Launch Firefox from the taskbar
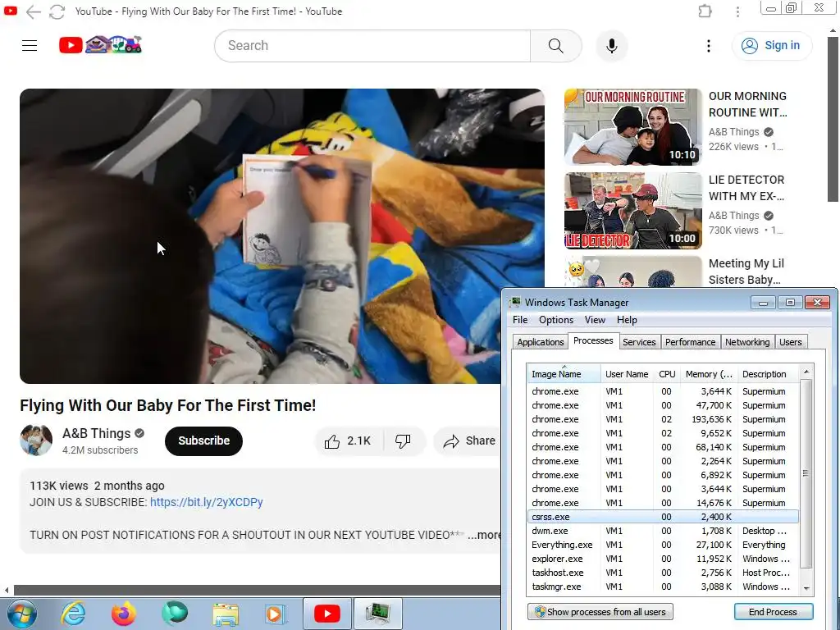840x630 pixels. [x=124, y=614]
